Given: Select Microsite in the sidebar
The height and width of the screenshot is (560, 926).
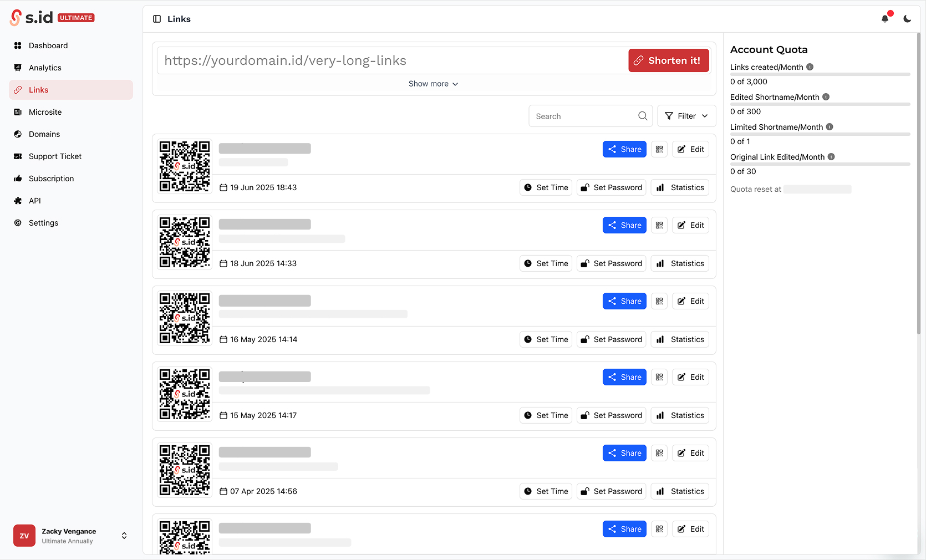Looking at the screenshot, I should pyautogui.click(x=45, y=111).
